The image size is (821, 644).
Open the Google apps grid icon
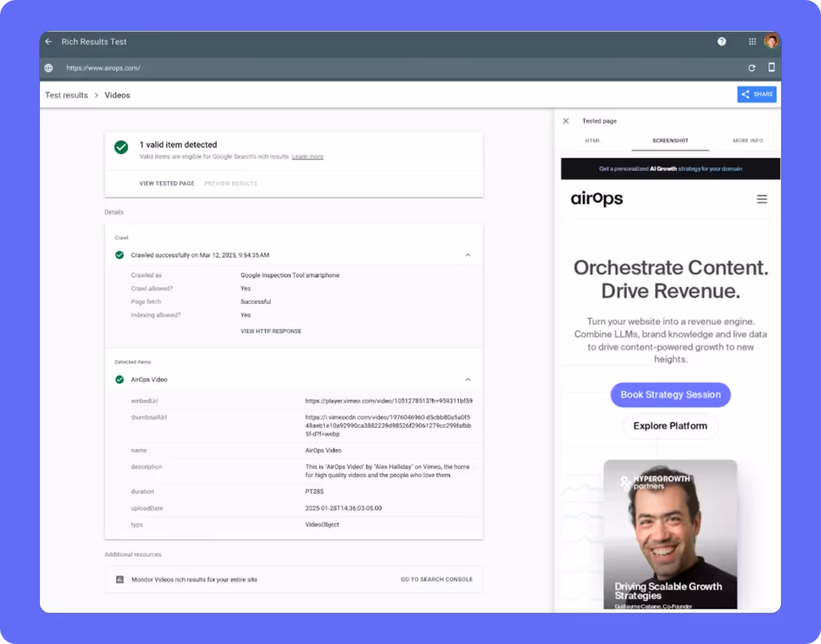pos(752,41)
